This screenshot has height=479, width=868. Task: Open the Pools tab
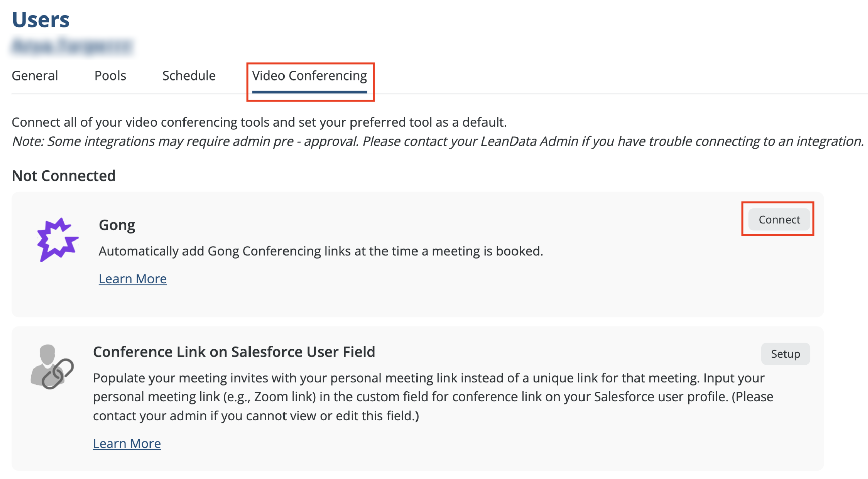(x=110, y=76)
